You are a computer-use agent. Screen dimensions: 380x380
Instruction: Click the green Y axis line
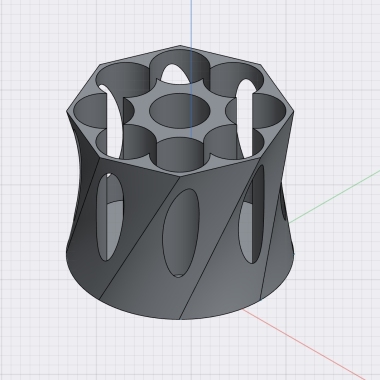(x=333, y=197)
